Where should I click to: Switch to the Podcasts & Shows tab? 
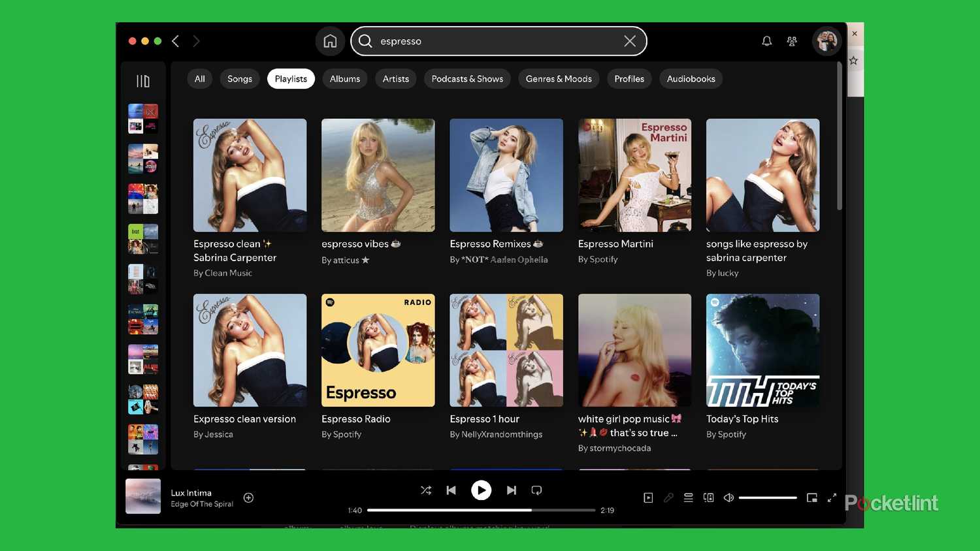(466, 78)
